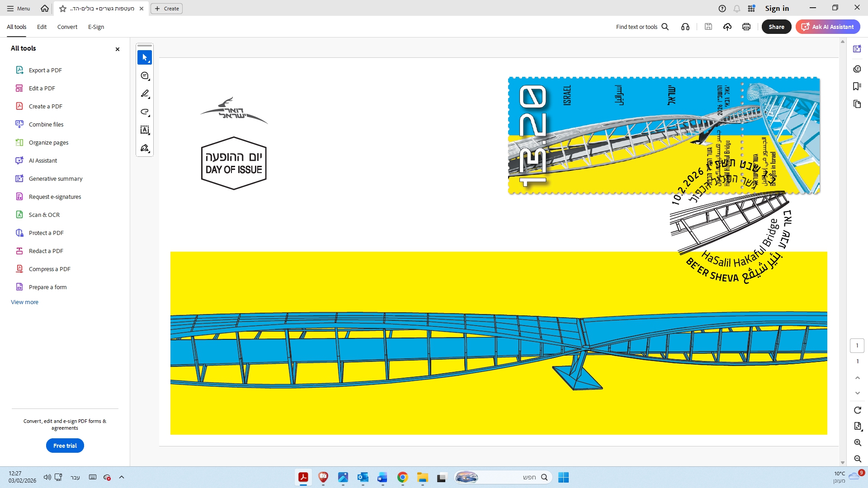Zoom in on the document
Viewport: 868px width, 488px height.
click(x=858, y=443)
